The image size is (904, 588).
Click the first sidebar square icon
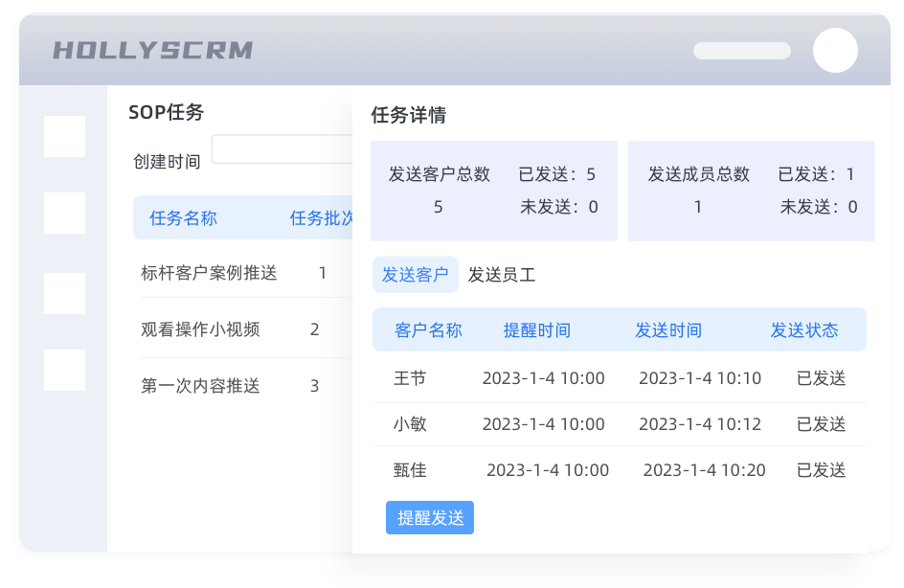coord(65,137)
